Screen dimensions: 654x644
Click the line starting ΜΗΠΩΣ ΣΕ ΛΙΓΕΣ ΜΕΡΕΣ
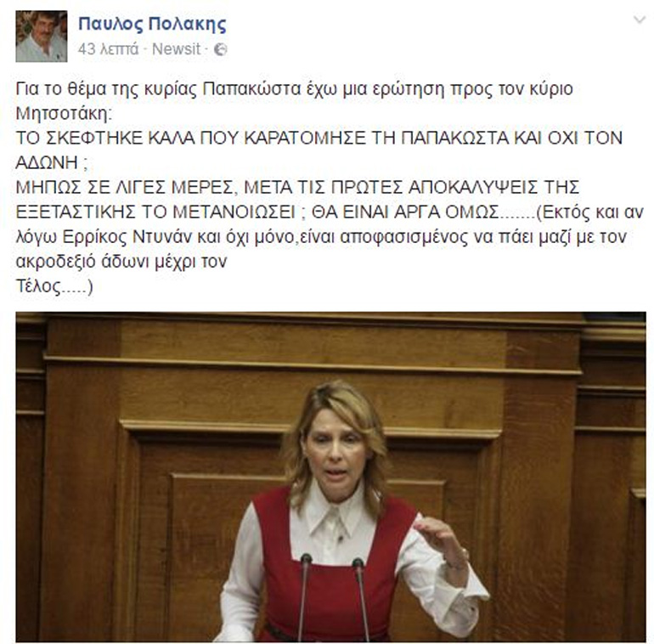297,187
